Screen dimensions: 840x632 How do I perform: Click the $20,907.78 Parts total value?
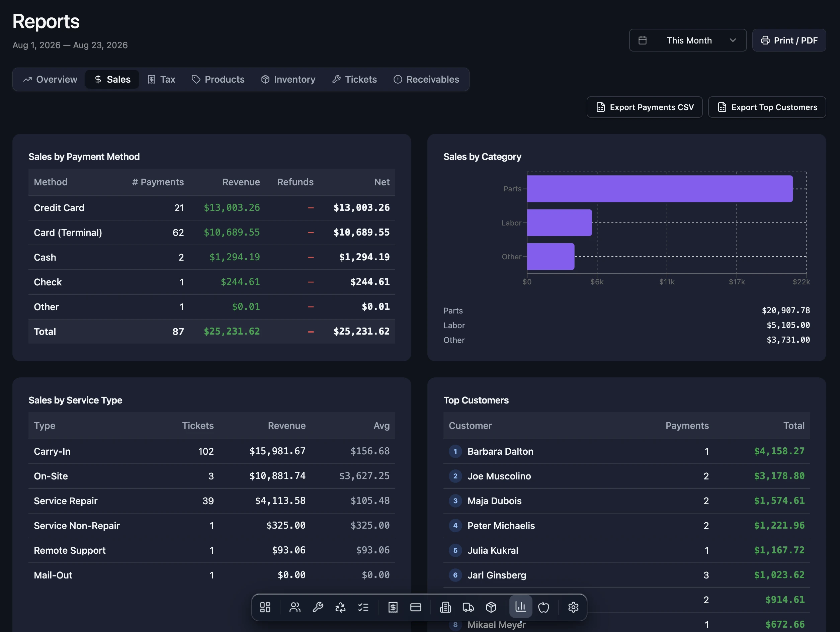pyautogui.click(x=786, y=310)
